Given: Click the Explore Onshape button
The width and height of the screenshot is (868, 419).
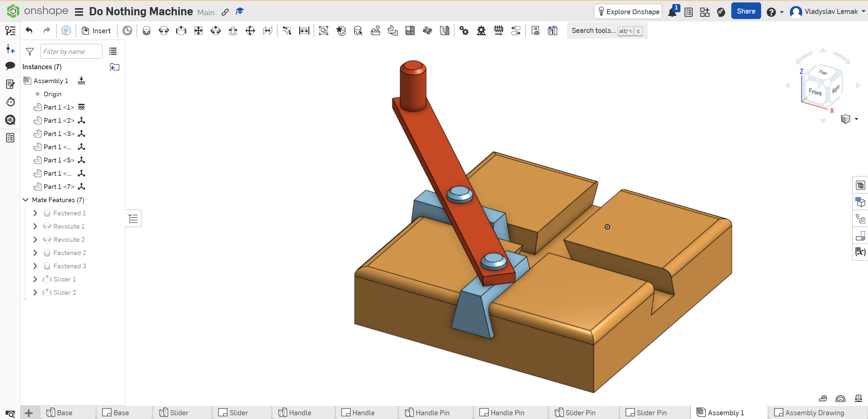Looking at the screenshot, I should (628, 12).
